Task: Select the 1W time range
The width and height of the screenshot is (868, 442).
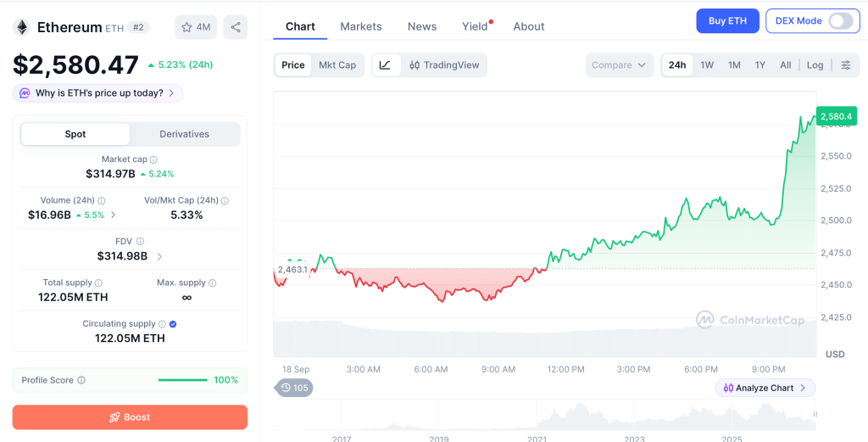Action: [x=707, y=65]
